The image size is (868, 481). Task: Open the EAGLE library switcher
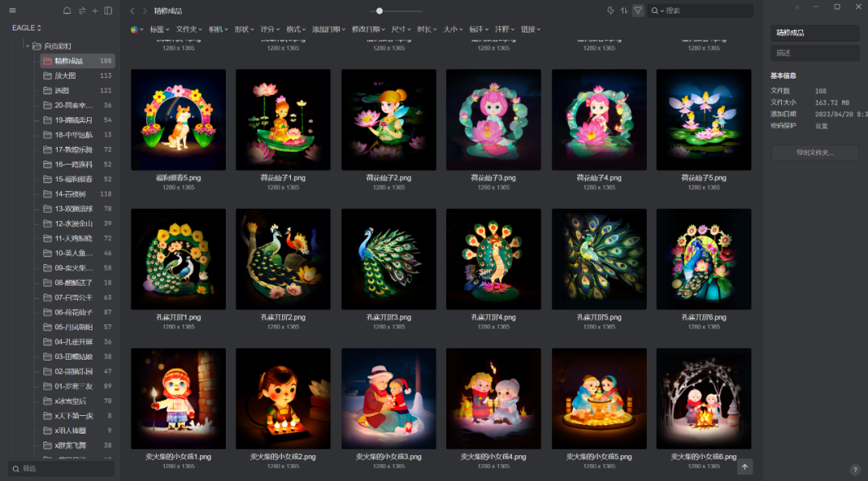(27, 27)
